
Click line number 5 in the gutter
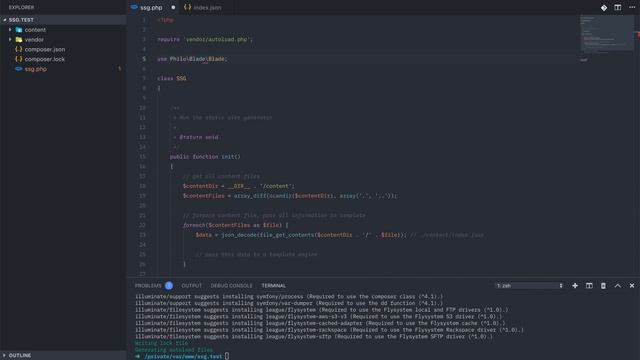pyautogui.click(x=144, y=59)
